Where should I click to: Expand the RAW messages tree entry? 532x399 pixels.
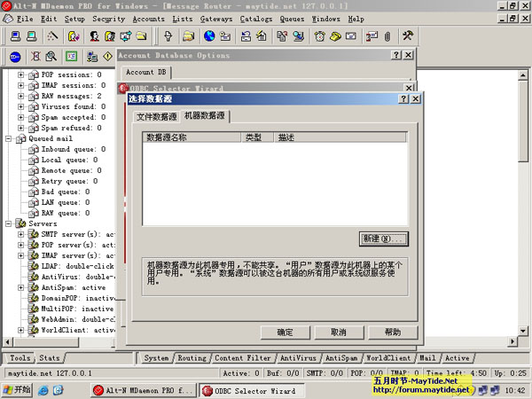point(20,96)
